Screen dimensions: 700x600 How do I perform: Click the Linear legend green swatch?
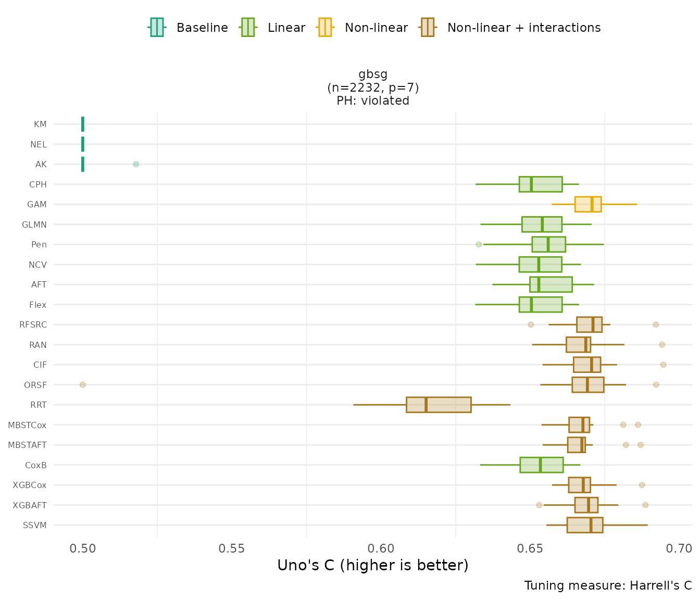click(248, 28)
